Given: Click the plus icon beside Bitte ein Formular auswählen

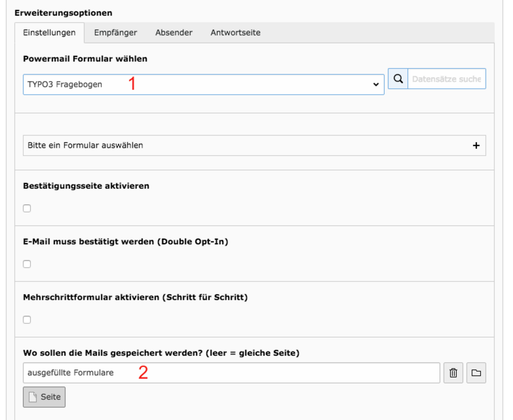Looking at the screenshot, I should tap(476, 146).
